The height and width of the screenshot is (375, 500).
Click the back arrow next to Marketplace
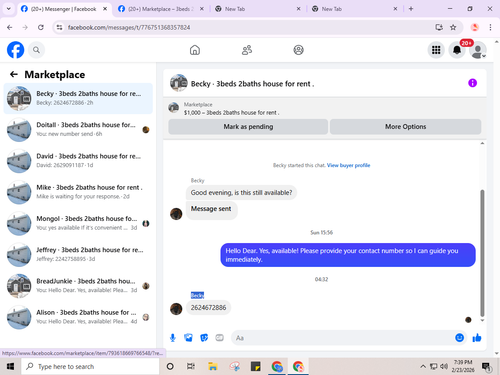[x=14, y=74]
